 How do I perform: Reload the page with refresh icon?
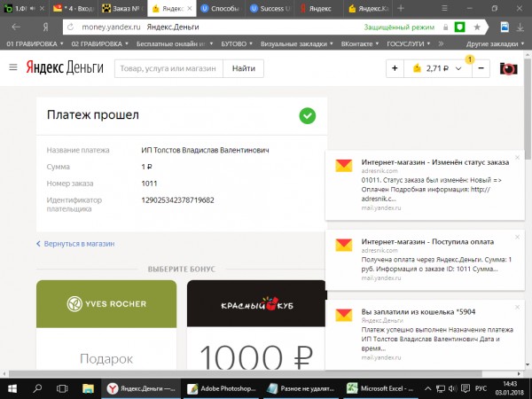[x=71, y=27]
